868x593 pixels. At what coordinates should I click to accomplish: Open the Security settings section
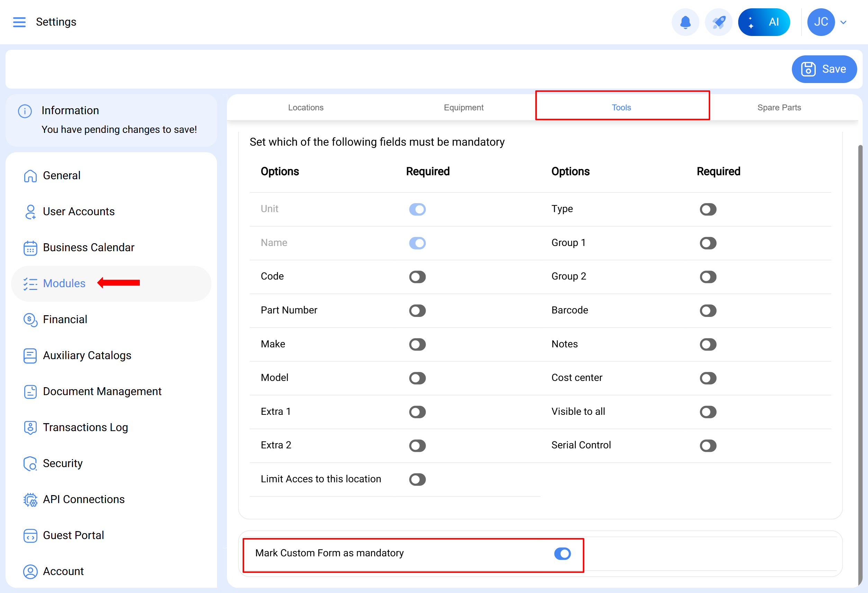click(x=62, y=463)
